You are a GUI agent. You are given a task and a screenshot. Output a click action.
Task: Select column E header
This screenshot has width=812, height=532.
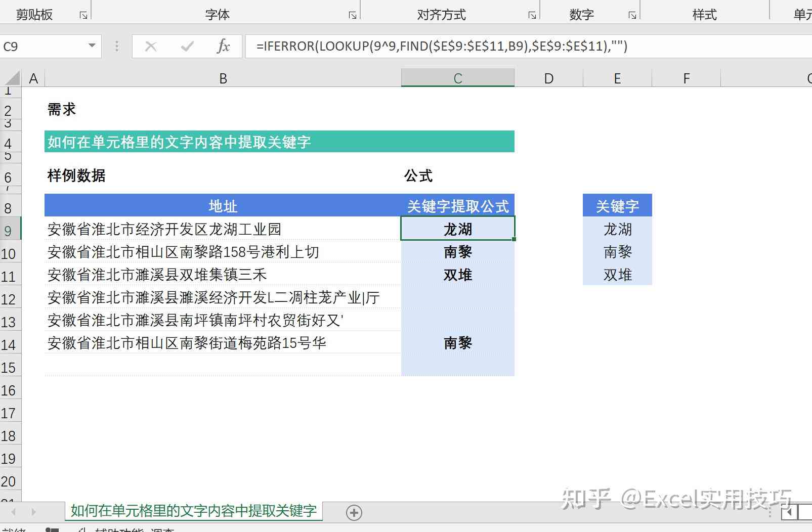[617, 78]
